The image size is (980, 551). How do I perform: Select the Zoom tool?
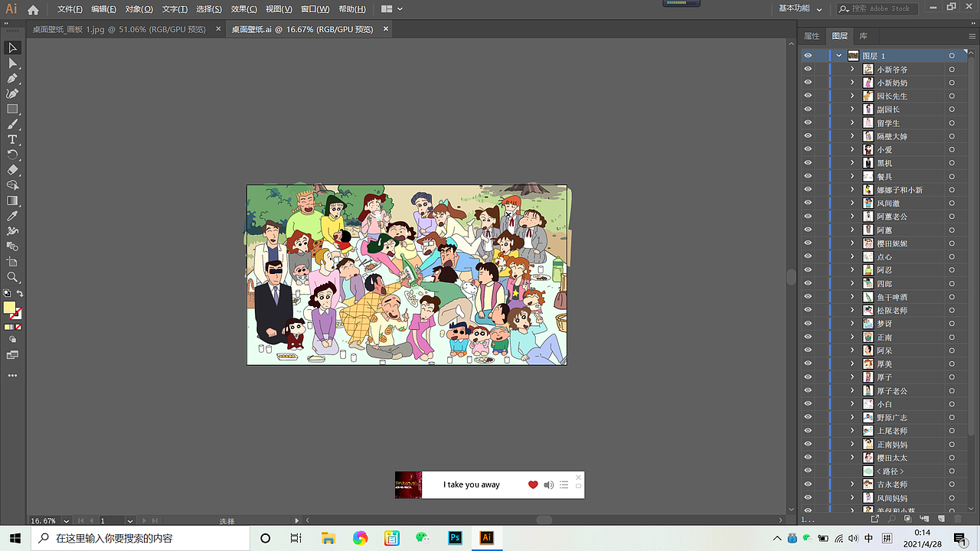[x=12, y=277]
